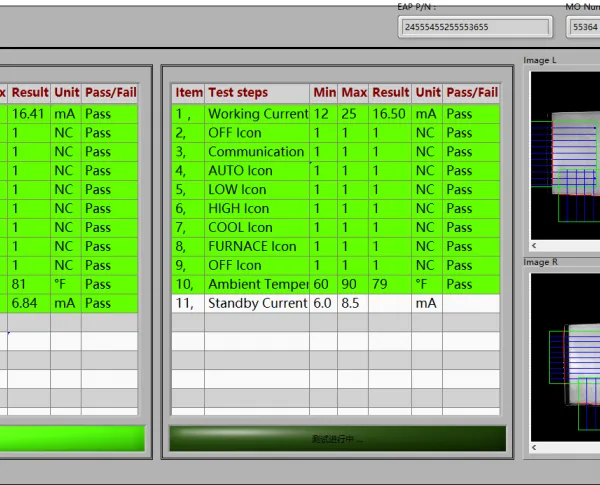Image resolution: width=600 pixels, height=485 pixels.
Task: Click the 16.41 result in left table
Action: click(29, 114)
